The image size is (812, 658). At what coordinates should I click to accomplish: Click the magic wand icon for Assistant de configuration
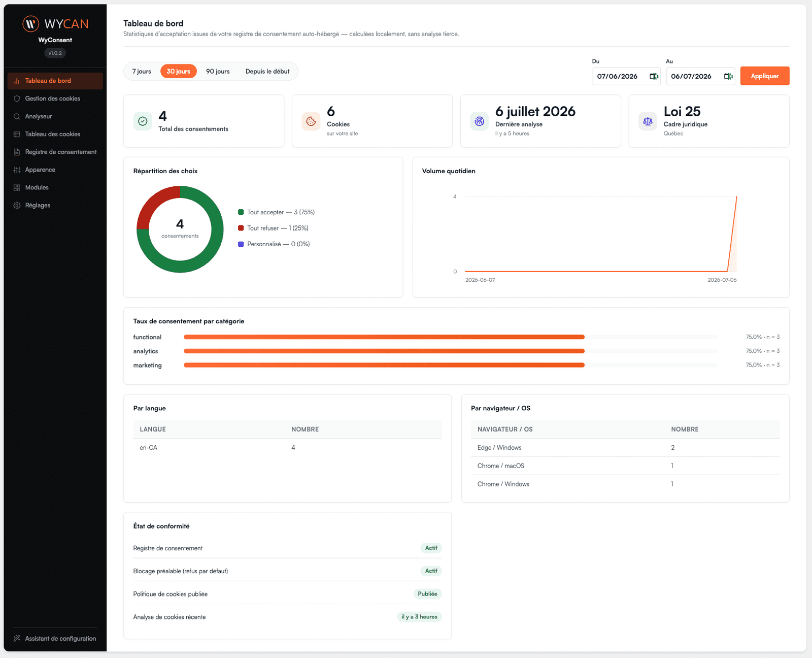pyautogui.click(x=17, y=638)
